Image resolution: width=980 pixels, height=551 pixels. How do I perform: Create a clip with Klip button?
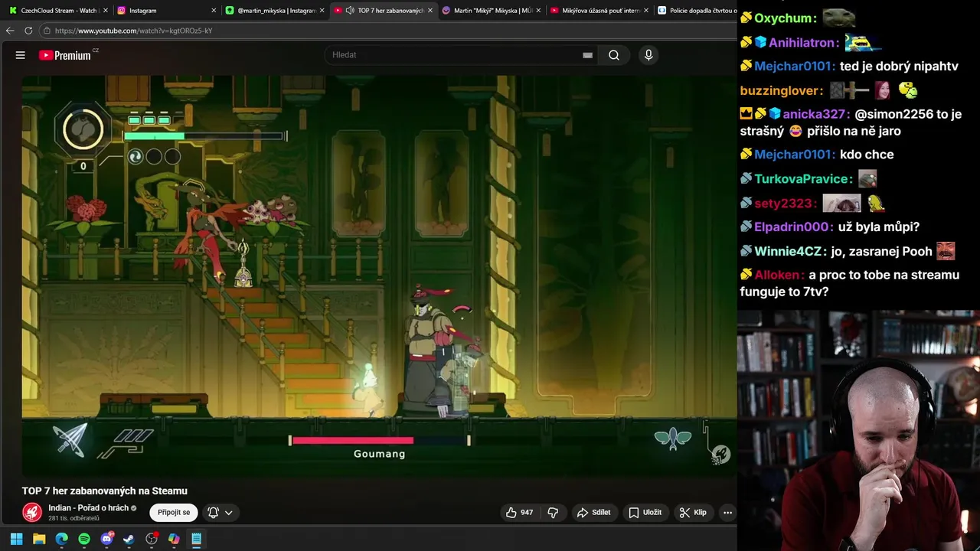[693, 513]
